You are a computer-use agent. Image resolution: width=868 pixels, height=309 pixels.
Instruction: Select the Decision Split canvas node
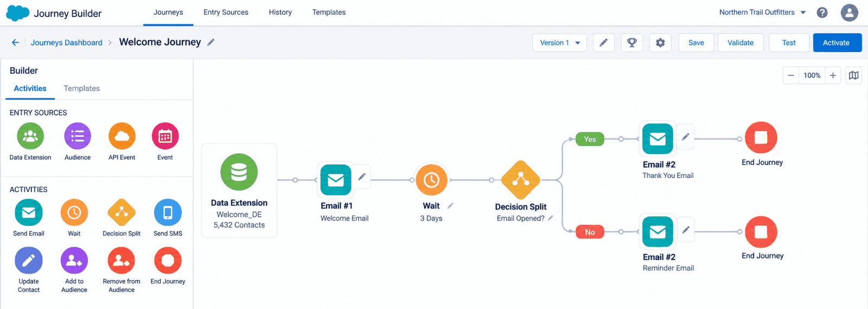click(x=521, y=180)
